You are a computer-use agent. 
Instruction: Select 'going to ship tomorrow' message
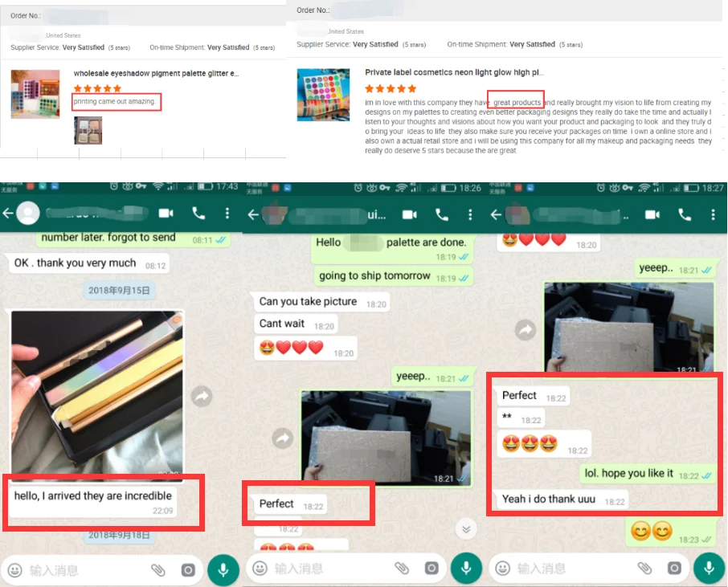point(393,276)
